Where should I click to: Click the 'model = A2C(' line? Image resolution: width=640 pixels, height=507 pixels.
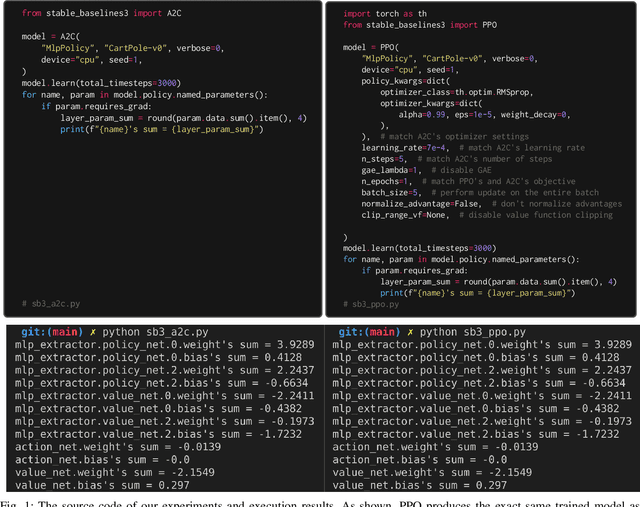(48, 35)
